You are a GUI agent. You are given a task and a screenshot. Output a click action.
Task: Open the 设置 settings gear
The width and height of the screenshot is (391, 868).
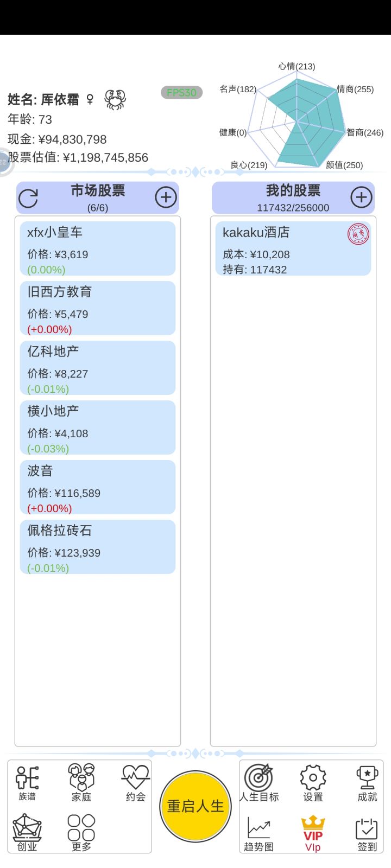(313, 783)
